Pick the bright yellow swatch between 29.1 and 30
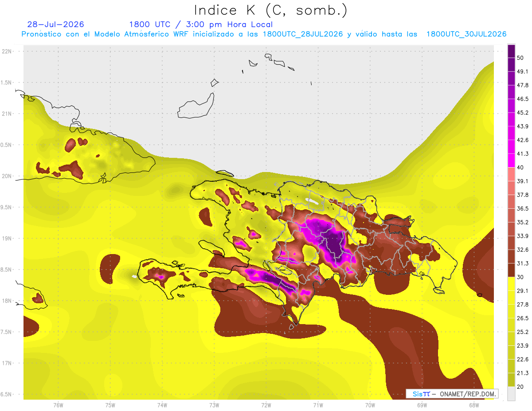Image resolution: width=532 pixels, height=411 pixels. (x=511, y=284)
